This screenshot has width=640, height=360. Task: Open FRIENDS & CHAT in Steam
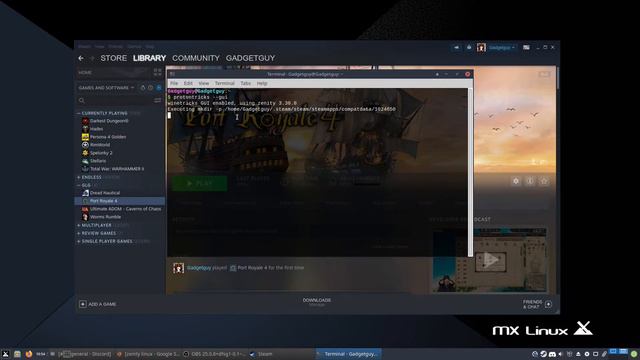pos(537,304)
